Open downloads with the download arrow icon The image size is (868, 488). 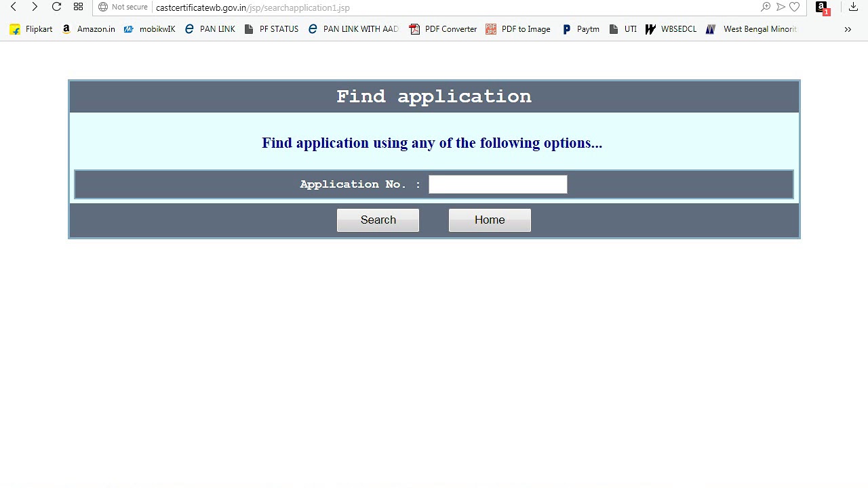coord(853,7)
